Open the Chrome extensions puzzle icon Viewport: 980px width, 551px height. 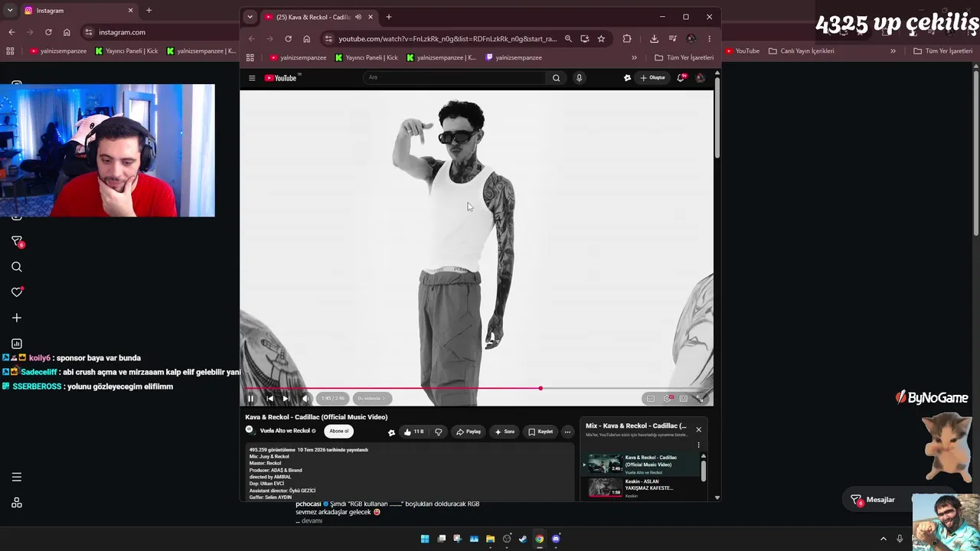(627, 38)
